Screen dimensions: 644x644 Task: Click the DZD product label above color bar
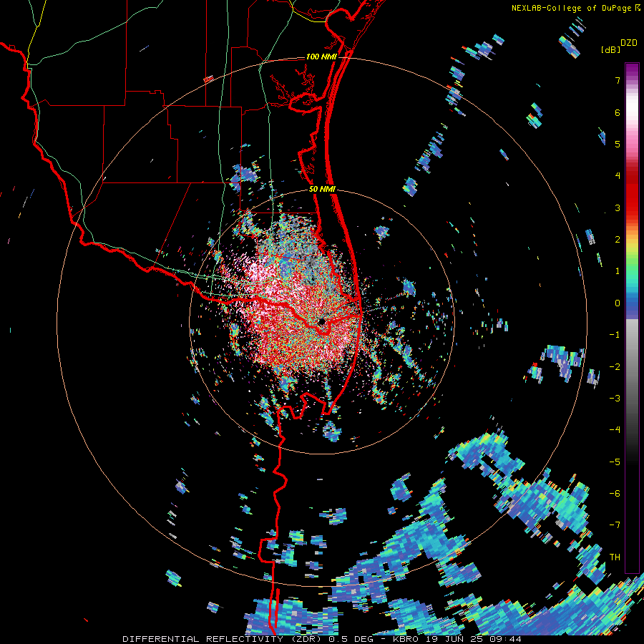629,43
